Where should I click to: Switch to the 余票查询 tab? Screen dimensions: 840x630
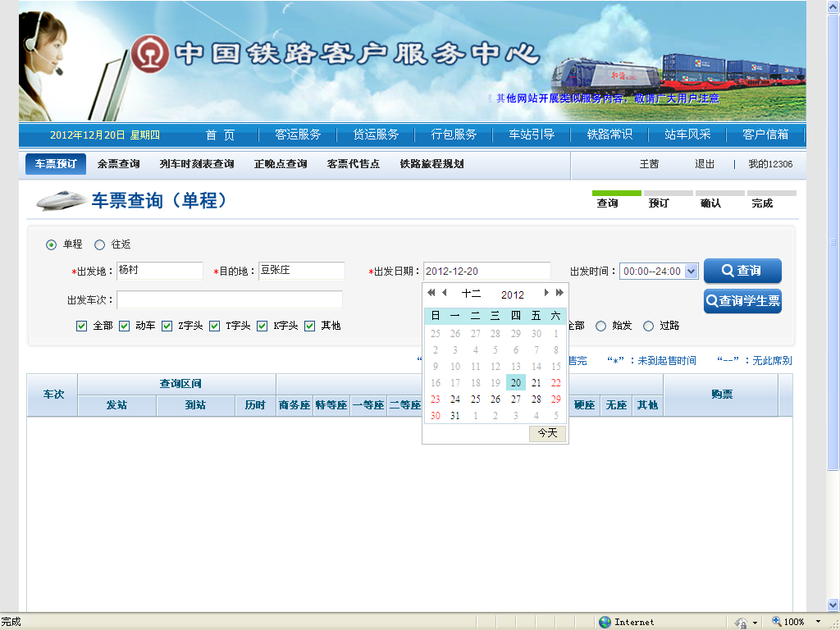pos(118,164)
